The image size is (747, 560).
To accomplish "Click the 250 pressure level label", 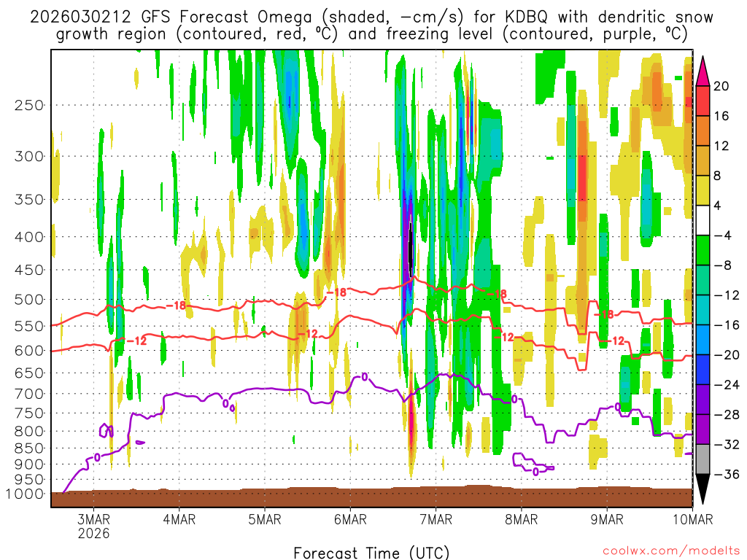I will (x=29, y=105).
